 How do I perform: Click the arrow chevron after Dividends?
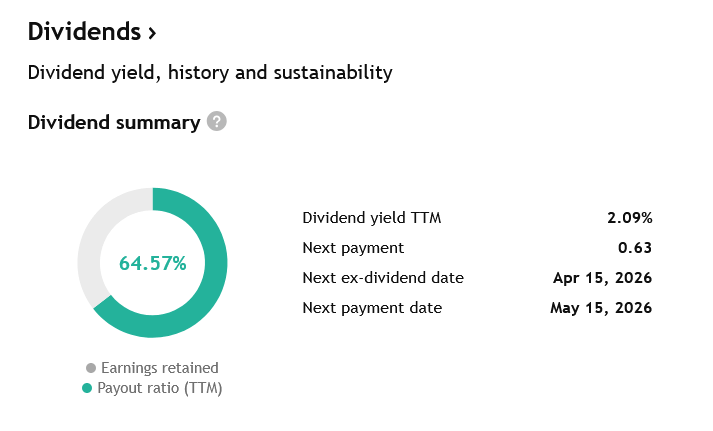point(152,33)
